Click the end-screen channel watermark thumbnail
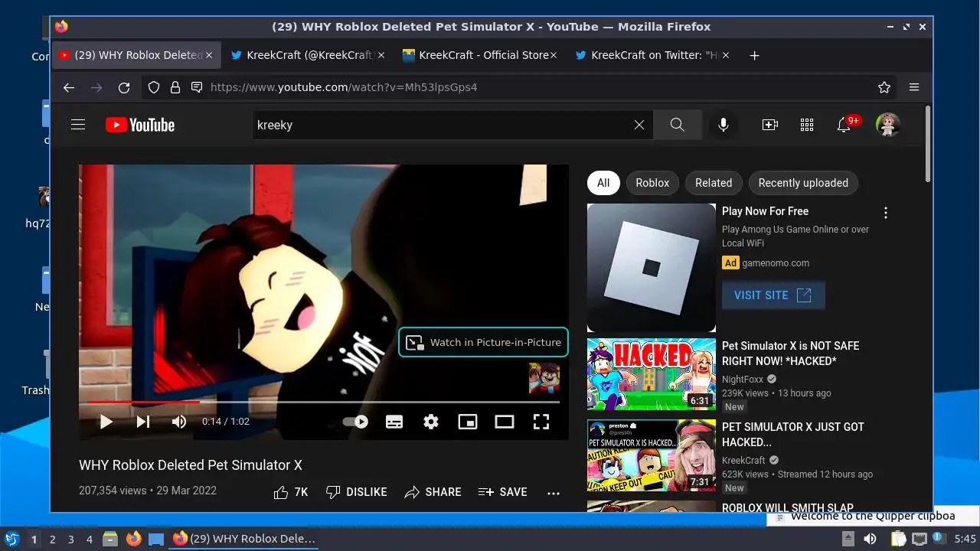The height and width of the screenshot is (551, 980). click(544, 378)
